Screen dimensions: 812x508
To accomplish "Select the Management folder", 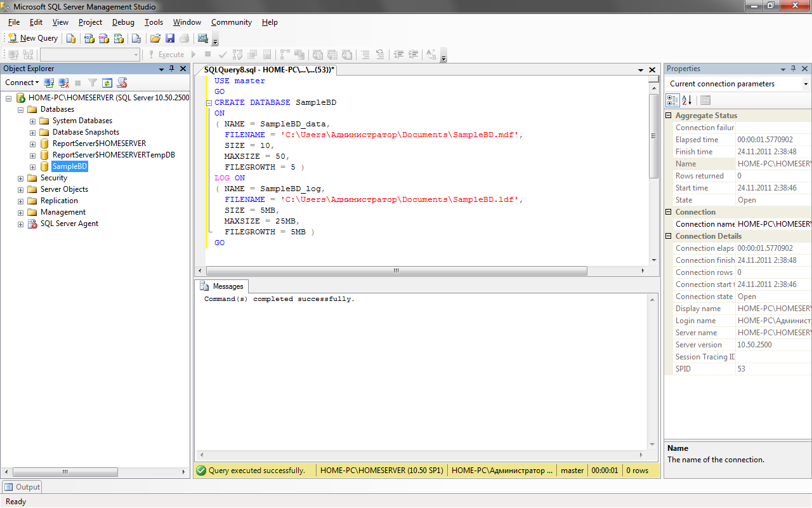I will (x=63, y=212).
